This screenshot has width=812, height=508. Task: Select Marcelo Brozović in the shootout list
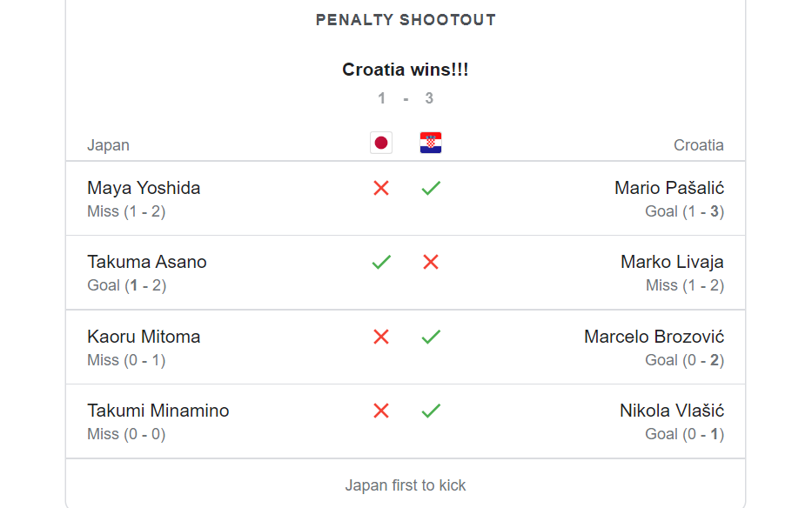pyautogui.click(x=654, y=337)
